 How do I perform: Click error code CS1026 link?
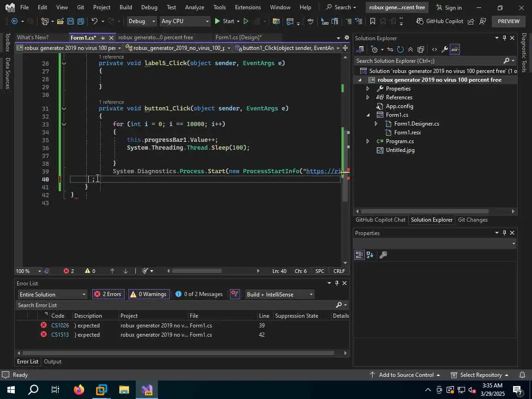click(x=60, y=326)
